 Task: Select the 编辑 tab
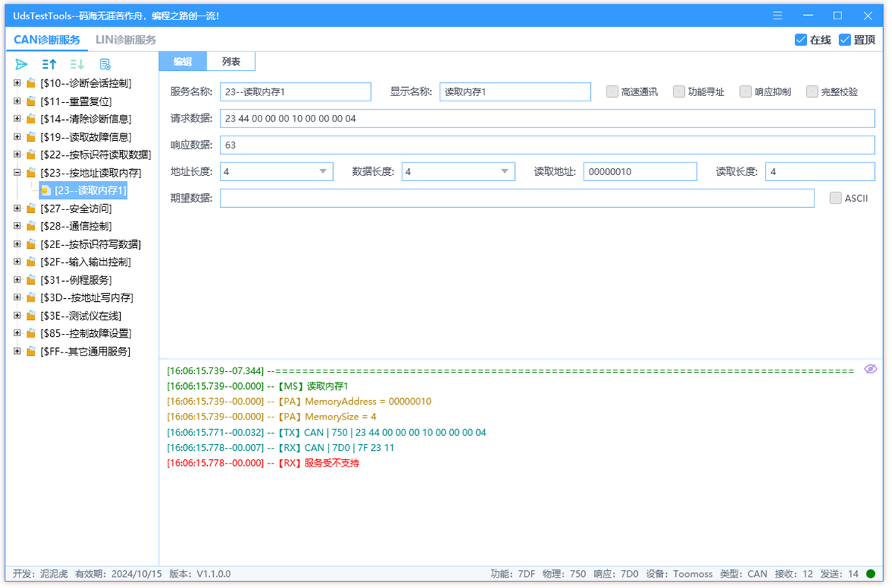pyautogui.click(x=183, y=61)
